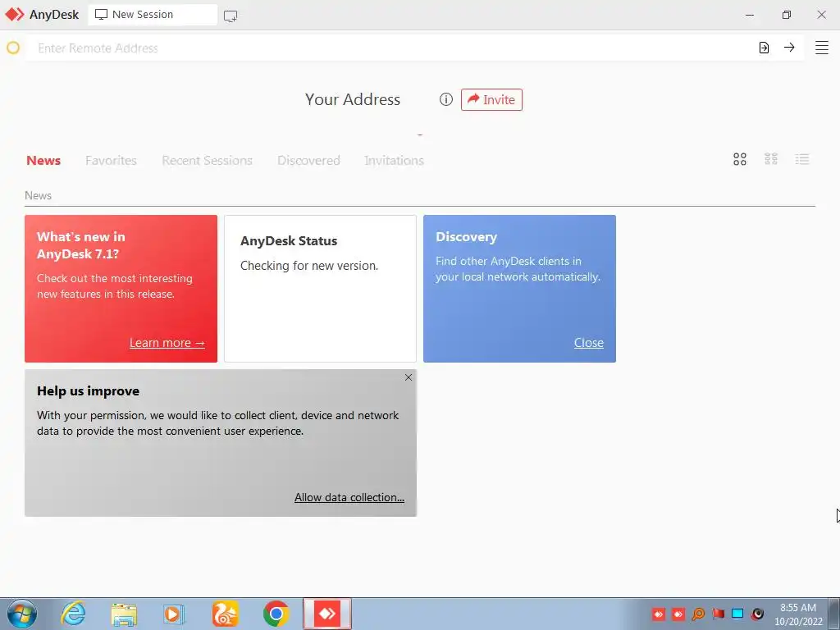Viewport: 840px width, 630px height.
Task: Open Windows Media Player from the taskbar
Action: (174, 614)
